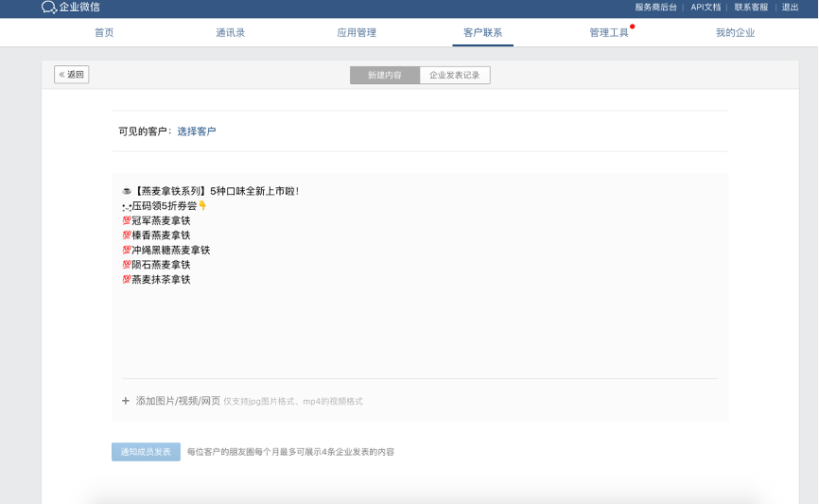Screen dimensions: 819x504
Task: Open the 服务商后台 link
Action: tap(655, 8)
